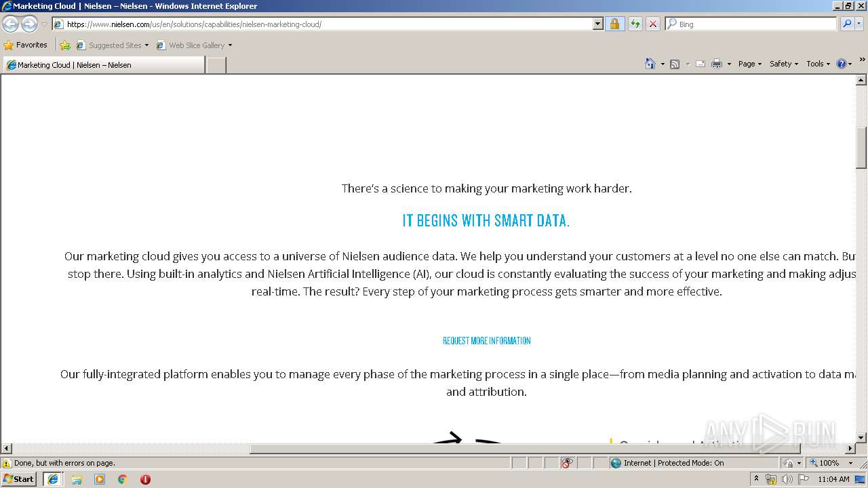
Task: Click the Action Center flag tray icon
Action: point(803,479)
